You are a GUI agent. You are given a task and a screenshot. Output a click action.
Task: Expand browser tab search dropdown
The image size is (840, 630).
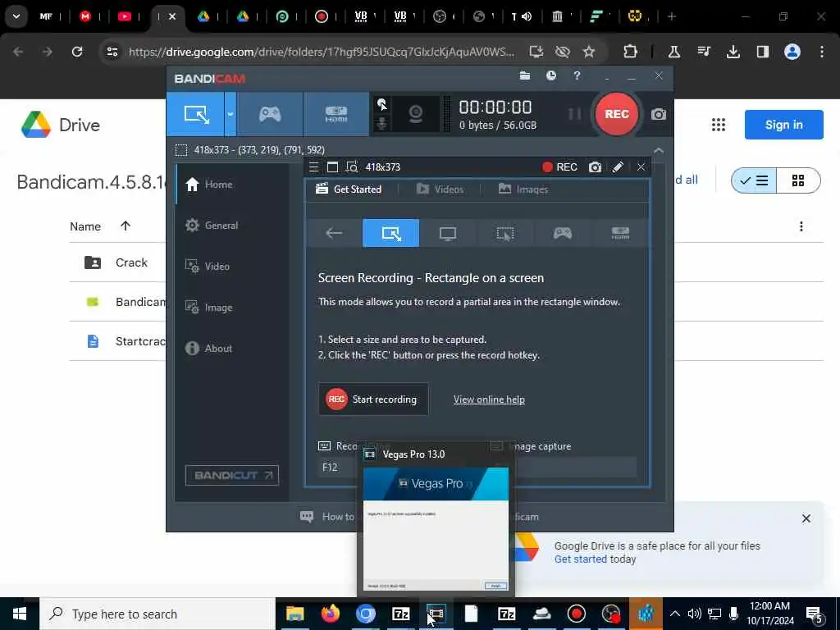point(16,16)
